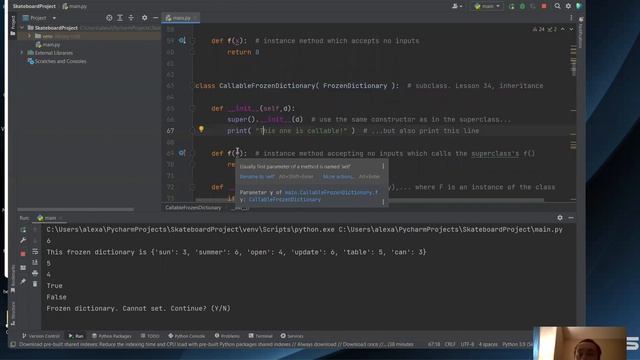Viewport: 640px width, 360px height.
Task: Click red Stop icon in Run panel
Action: [23, 253]
